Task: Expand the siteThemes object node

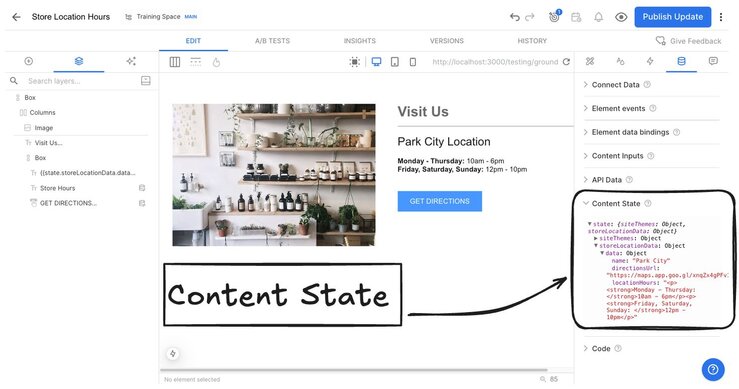Action: pos(596,239)
